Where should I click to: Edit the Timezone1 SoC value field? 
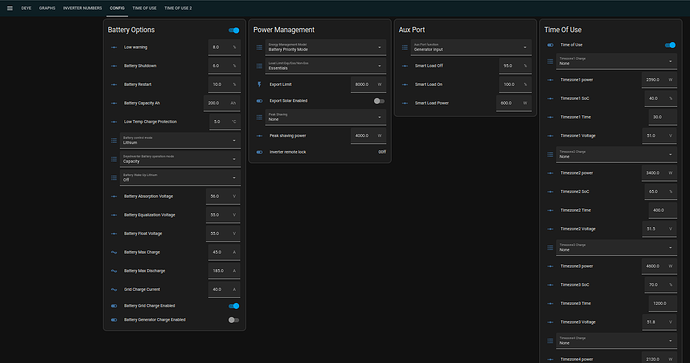click(661, 99)
